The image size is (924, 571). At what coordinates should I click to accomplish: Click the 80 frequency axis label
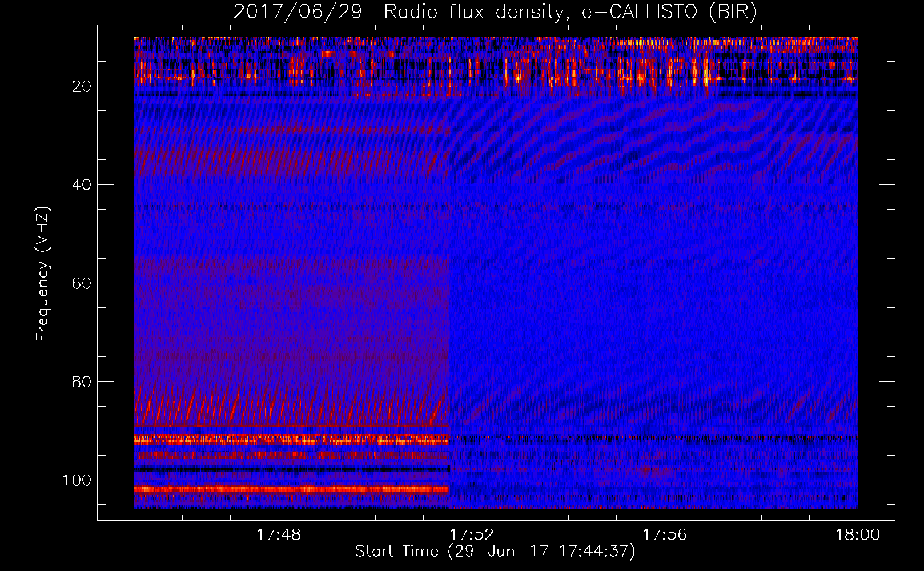[82, 382]
